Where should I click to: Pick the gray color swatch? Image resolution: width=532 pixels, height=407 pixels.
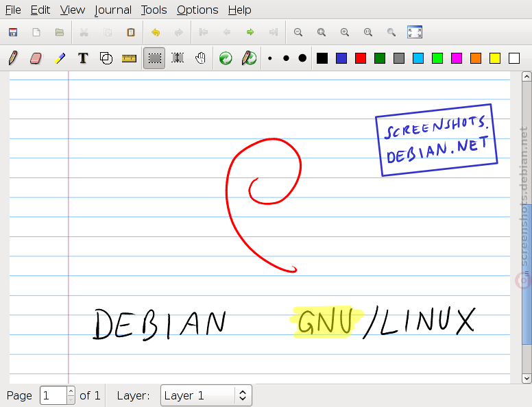pyautogui.click(x=399, y=58)
